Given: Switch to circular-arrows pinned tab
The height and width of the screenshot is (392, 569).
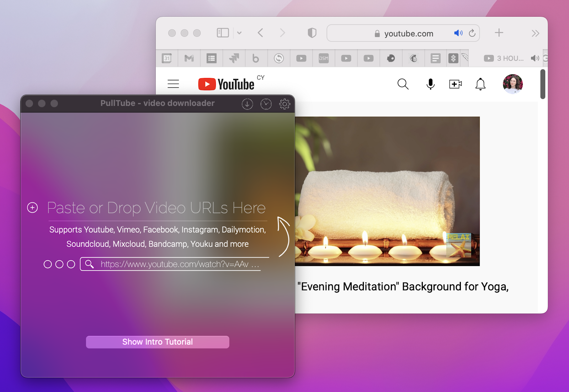Looking at the screenshot, I should 279,58.
